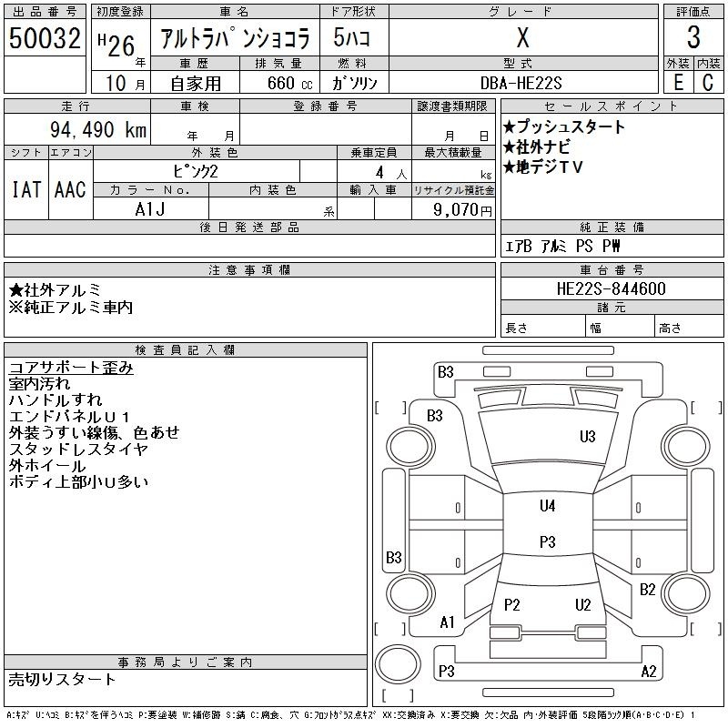Click the P2 paint marker on the diagram
The image size is (728, 728).
point(511,605)
